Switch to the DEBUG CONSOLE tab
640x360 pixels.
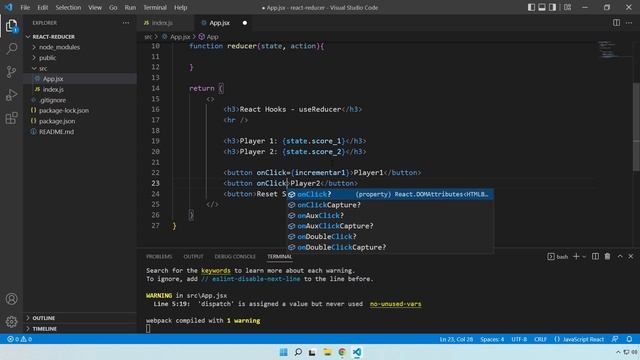[x=235, y=256]
